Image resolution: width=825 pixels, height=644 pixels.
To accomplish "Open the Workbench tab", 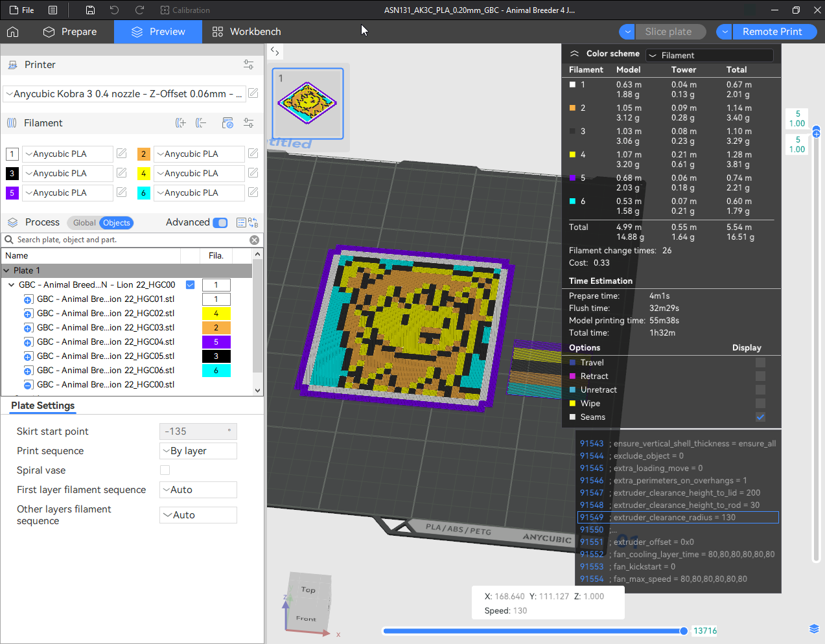I will [x=246, y=32].
